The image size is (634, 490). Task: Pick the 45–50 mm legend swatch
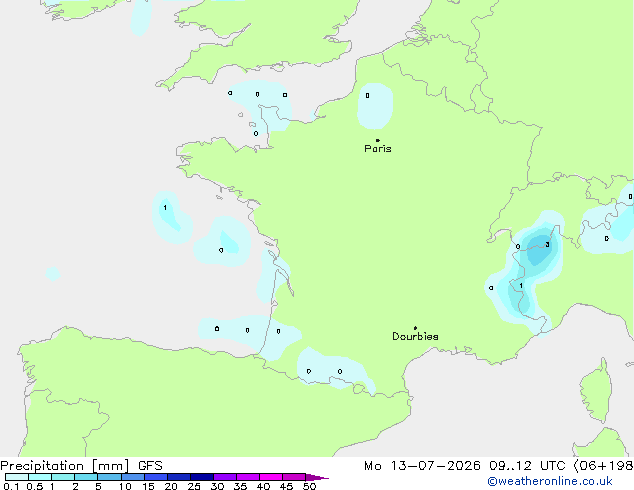294,477
